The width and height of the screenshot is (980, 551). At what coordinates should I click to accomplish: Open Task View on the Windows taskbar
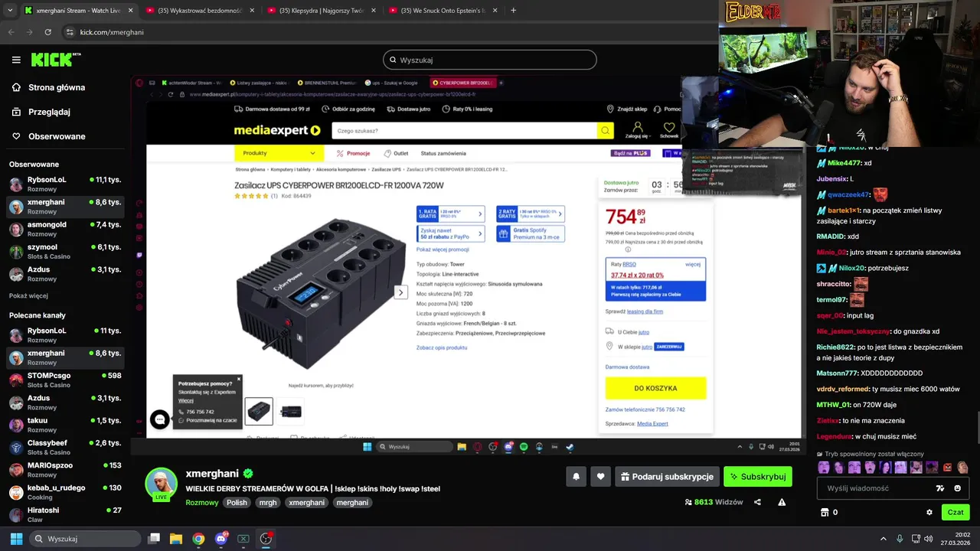coord(154,539)
